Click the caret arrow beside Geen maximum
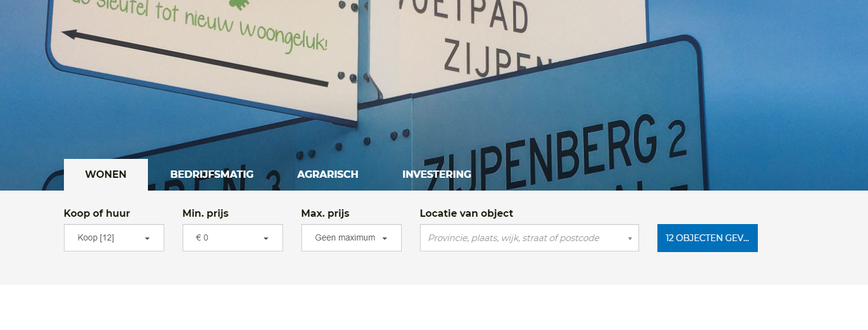This screenshot has height=330, width=868. click(385, 239)
